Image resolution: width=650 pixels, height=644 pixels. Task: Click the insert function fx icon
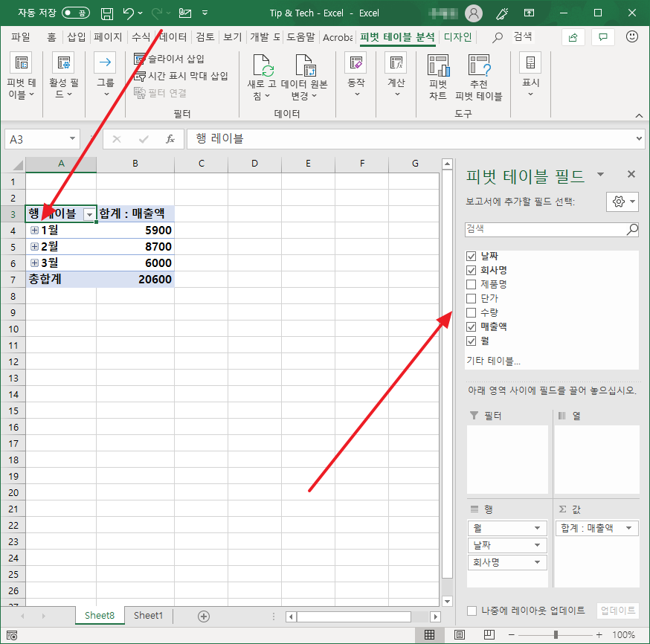tap(170, 139)
